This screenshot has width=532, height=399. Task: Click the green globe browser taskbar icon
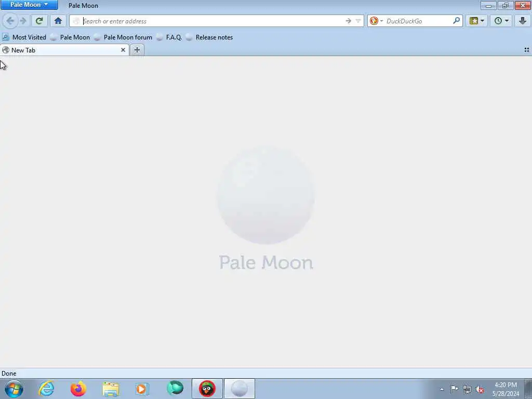[x=175, y=389]
